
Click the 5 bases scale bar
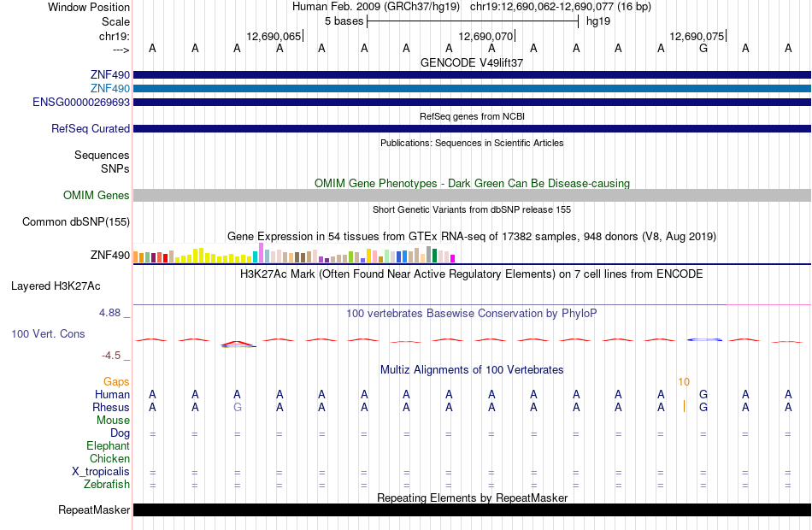tap(473, 21)
